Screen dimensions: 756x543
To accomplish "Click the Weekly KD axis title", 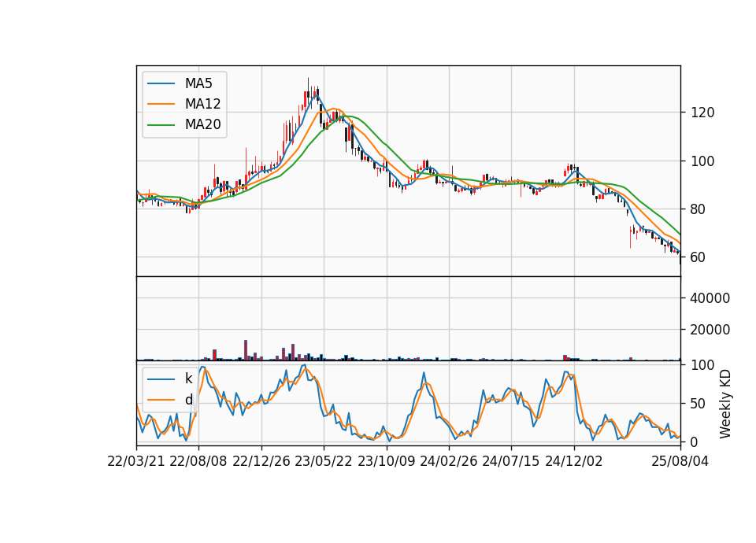I will coord(725,404).
